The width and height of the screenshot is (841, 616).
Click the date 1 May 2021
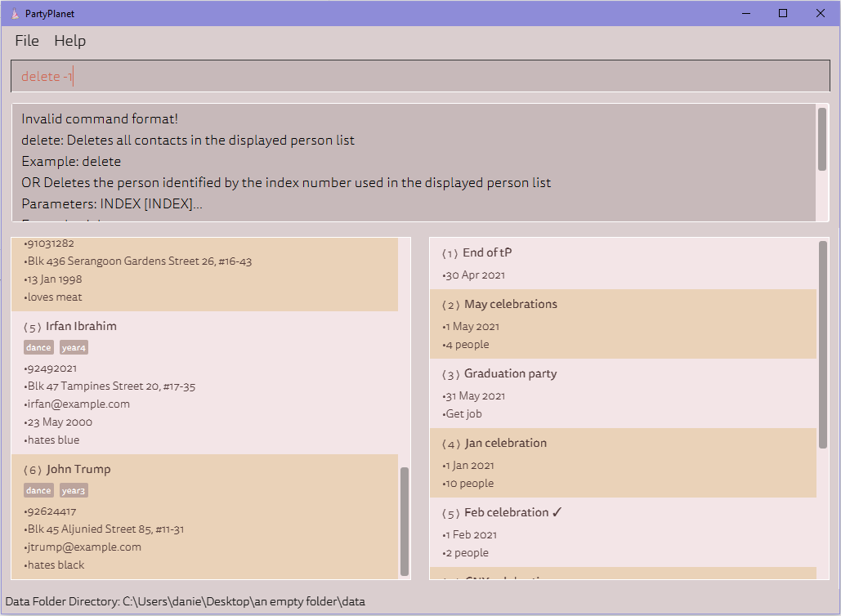pos(471,327)
